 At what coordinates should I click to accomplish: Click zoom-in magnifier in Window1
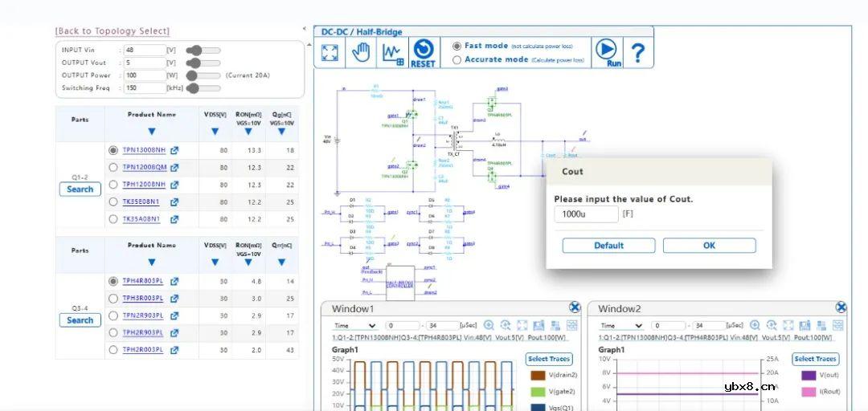(x=489, y=325)
